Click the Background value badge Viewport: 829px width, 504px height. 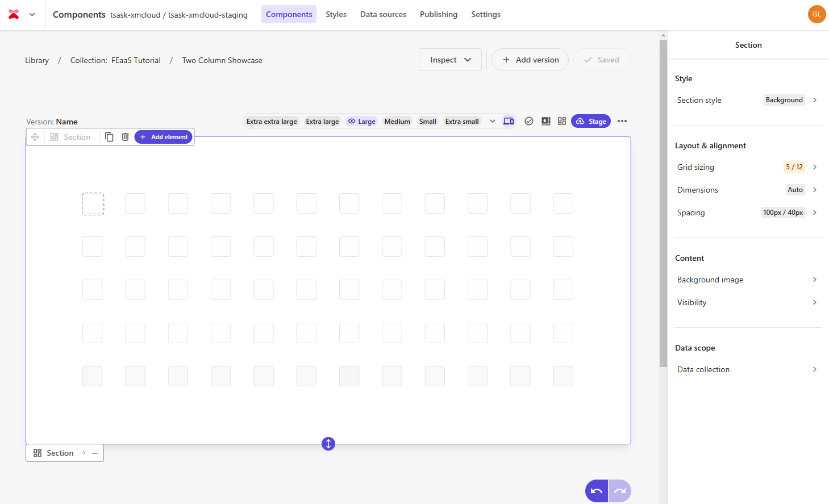(784, 100)
